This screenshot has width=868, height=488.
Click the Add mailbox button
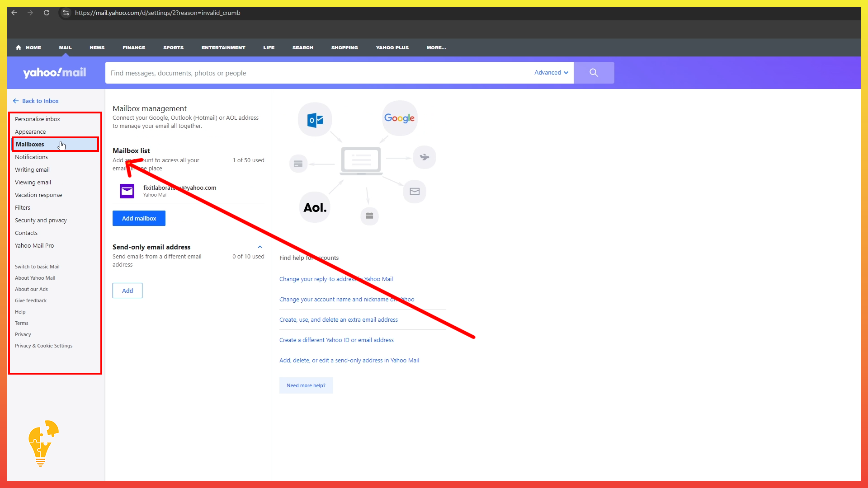coord(139,218)
